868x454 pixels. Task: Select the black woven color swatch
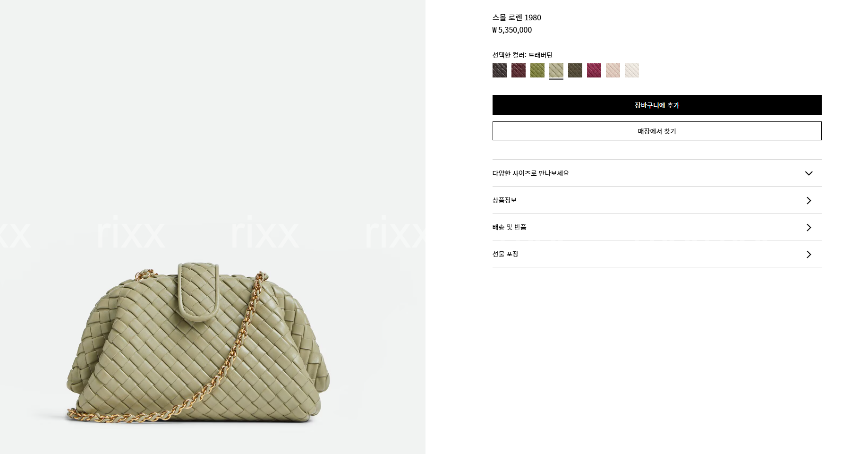pos(500,70)
